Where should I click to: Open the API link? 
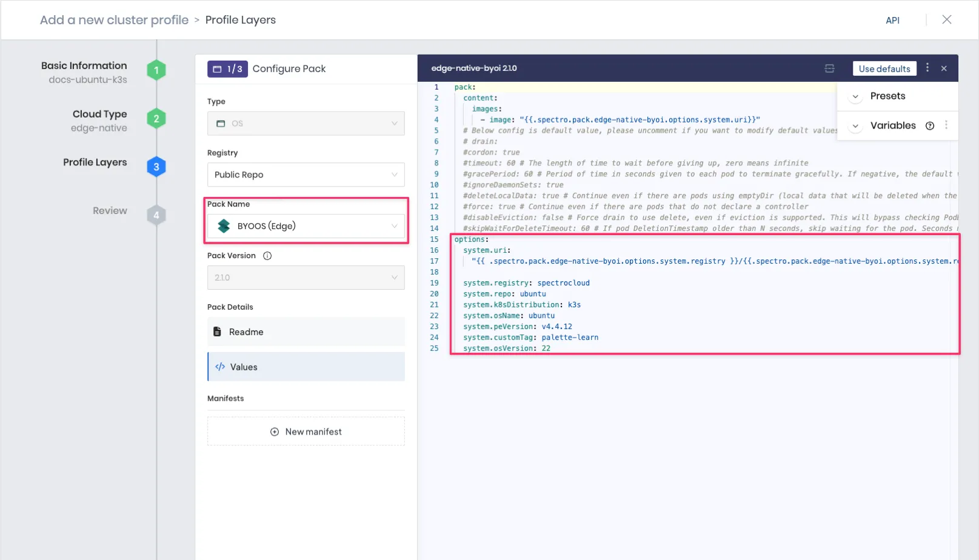coord(892,20)
